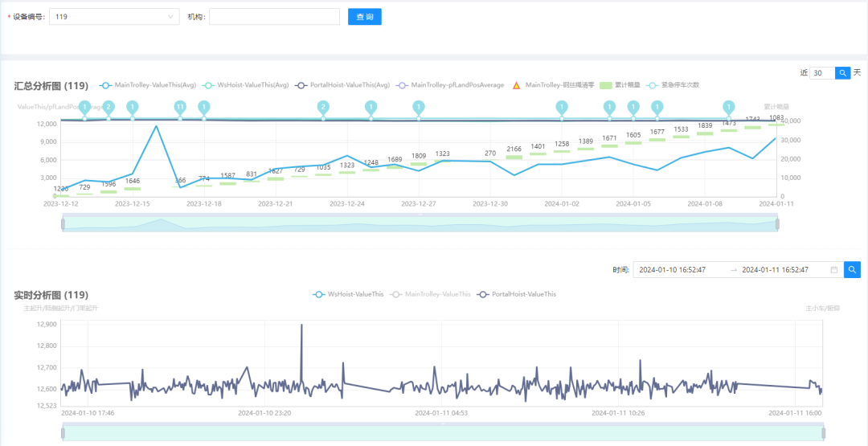
Task: Click the search icon next to the time range
Action: coord(853,269)
